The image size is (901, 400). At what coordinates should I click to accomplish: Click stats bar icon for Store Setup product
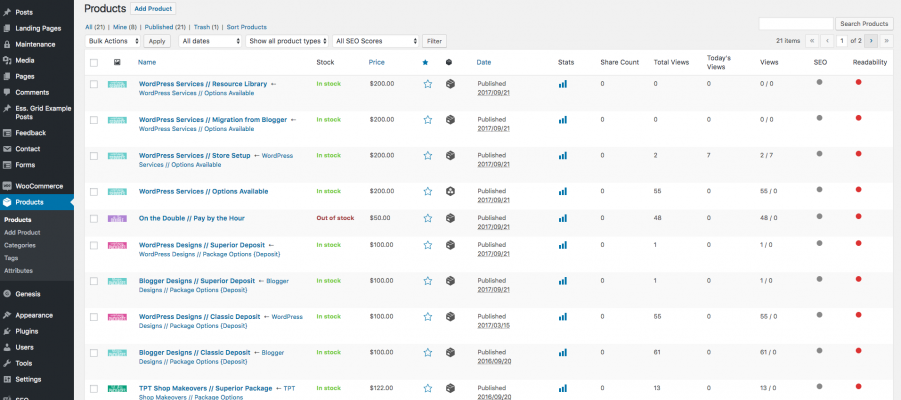563,156
